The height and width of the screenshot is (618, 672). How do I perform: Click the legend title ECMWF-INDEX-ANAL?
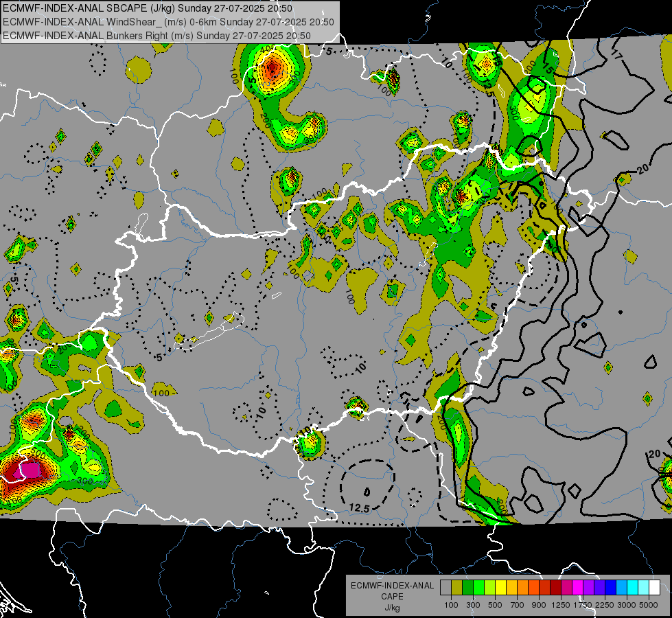pos(392,586)
